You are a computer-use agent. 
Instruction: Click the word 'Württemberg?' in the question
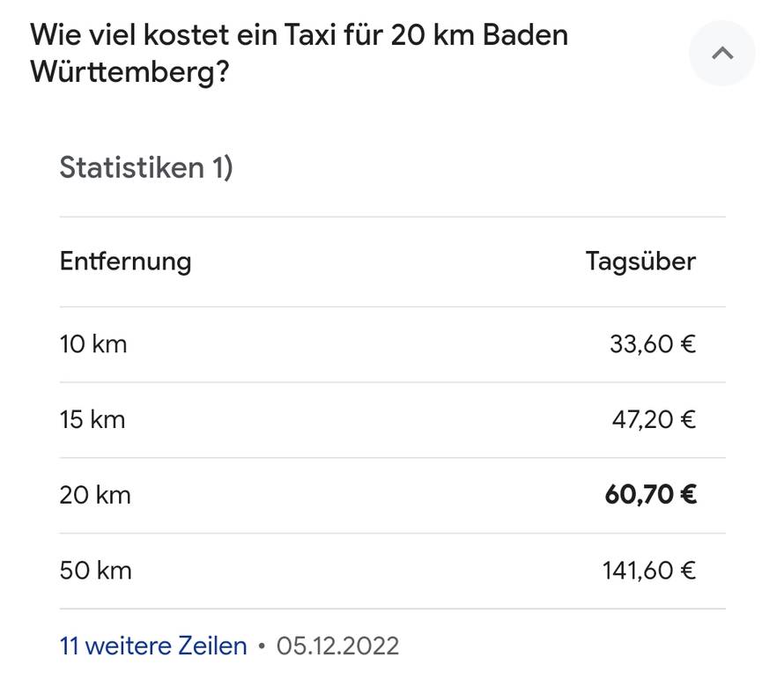point(129,73)
